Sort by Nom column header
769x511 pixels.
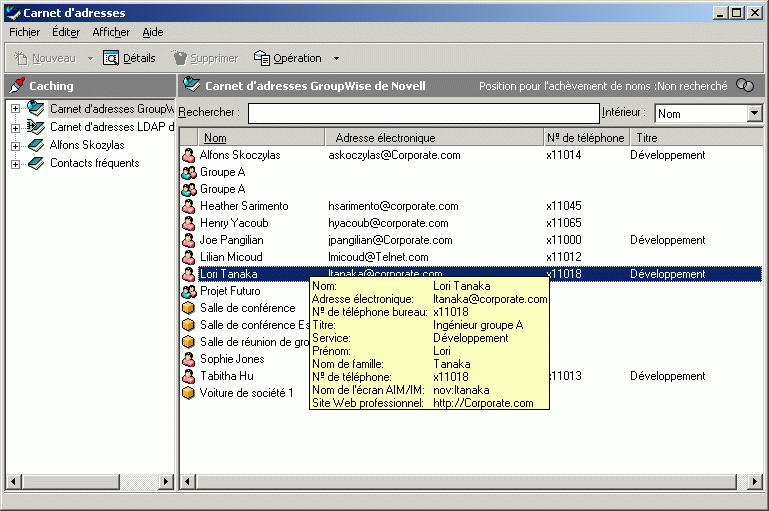click(261, 138)
